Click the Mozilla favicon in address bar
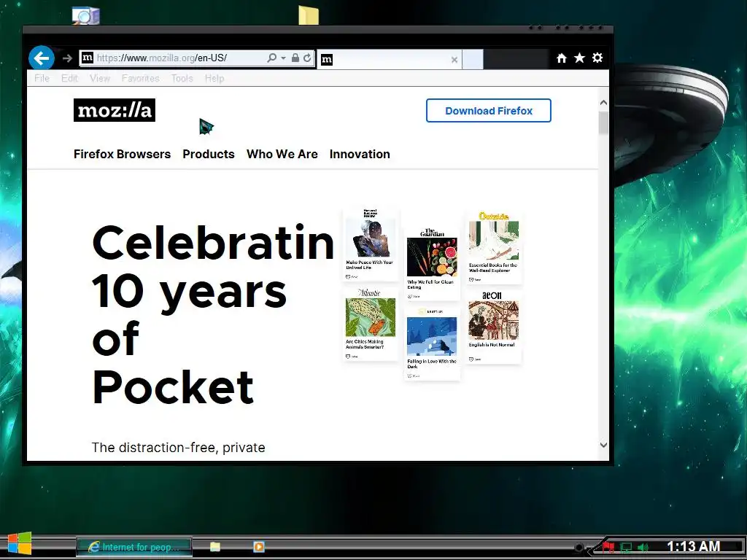The height and width of the screenshot is (560, 747). [88, 58]
